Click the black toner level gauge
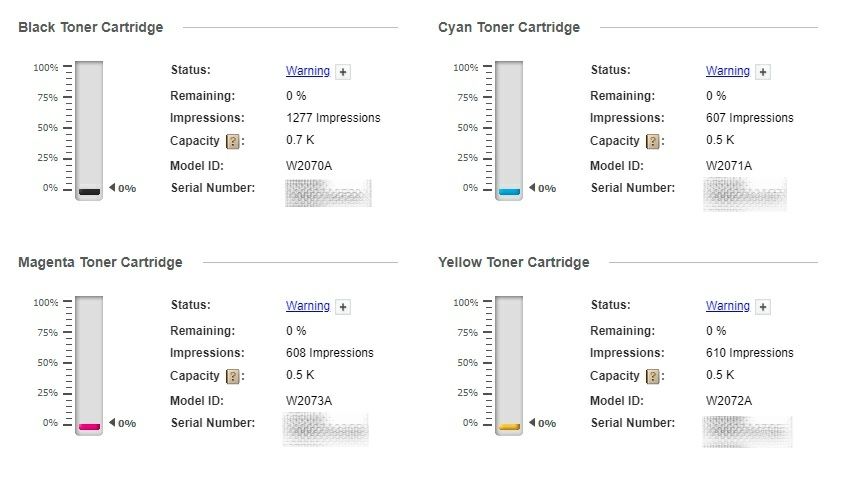This screenshot has width=857, height=480. (89, 130)
